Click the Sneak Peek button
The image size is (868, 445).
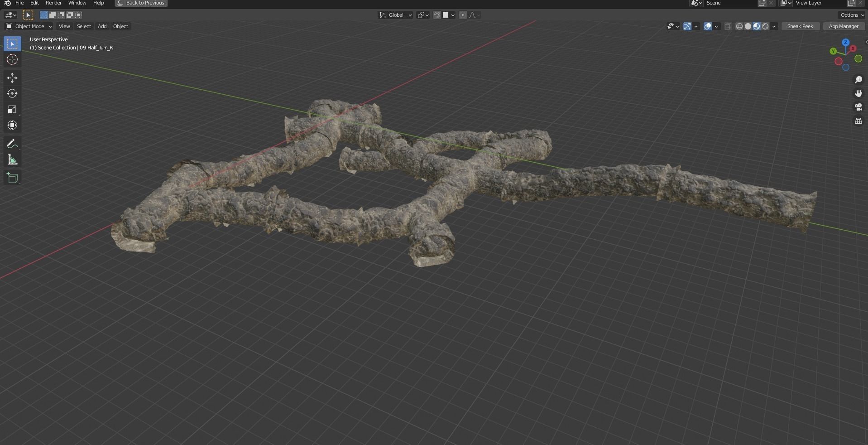[800, 26]
